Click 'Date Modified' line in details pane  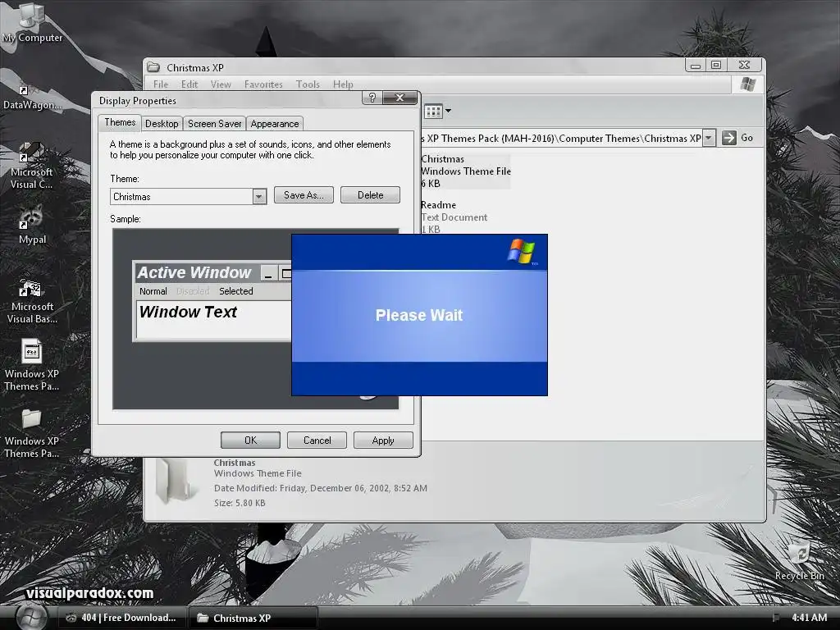tap(321, 488)
